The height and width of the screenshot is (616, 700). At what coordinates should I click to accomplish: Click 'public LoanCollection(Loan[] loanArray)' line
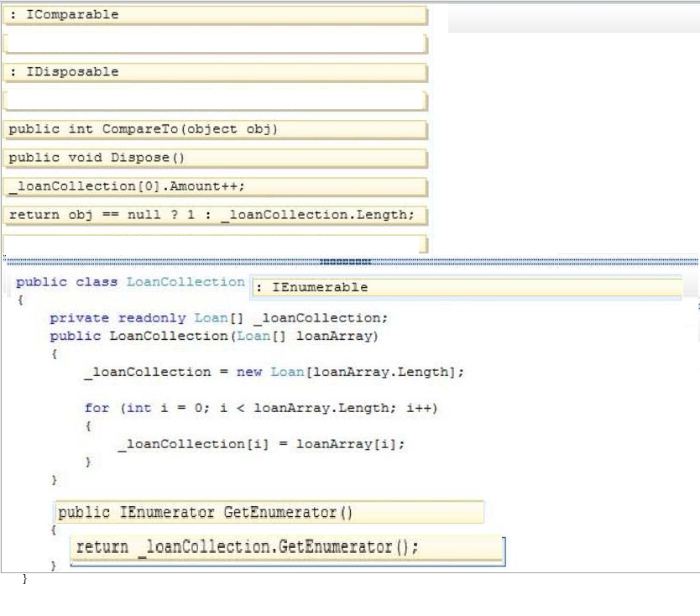(x=214, y=337)
